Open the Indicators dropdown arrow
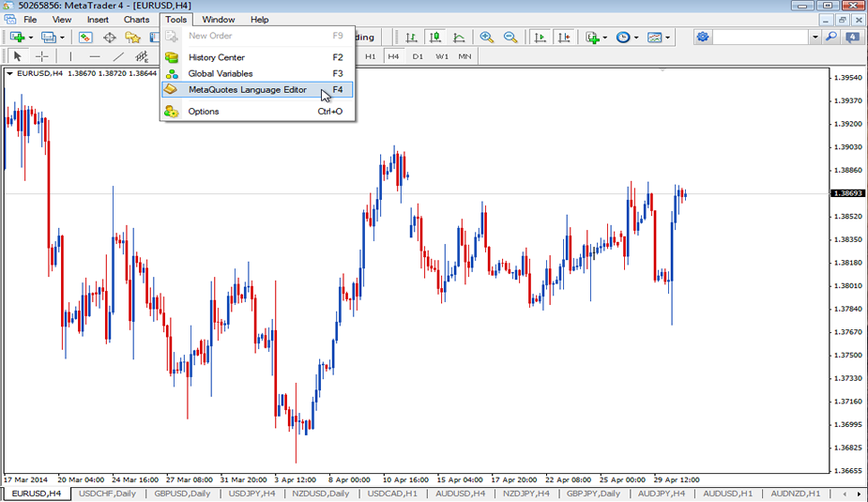The height and width of the screenshot is (502, 868). 605,38
